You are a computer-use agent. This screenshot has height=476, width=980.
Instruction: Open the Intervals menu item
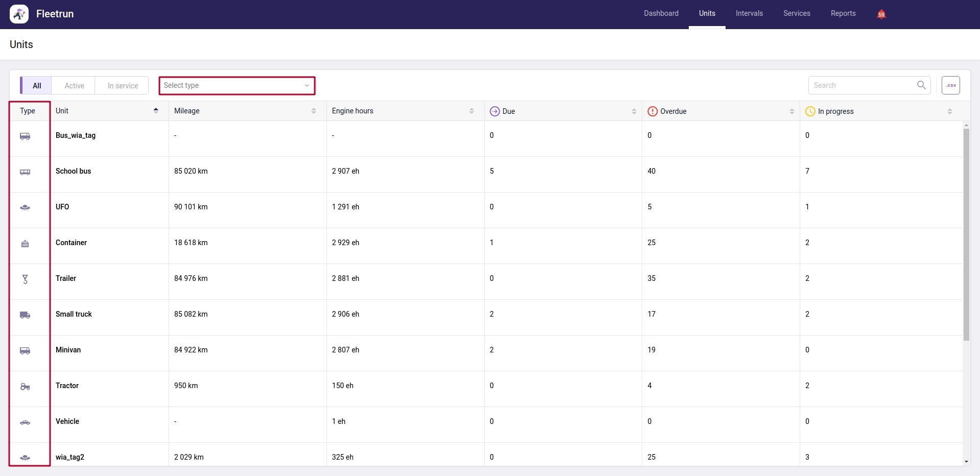point(749,13)
